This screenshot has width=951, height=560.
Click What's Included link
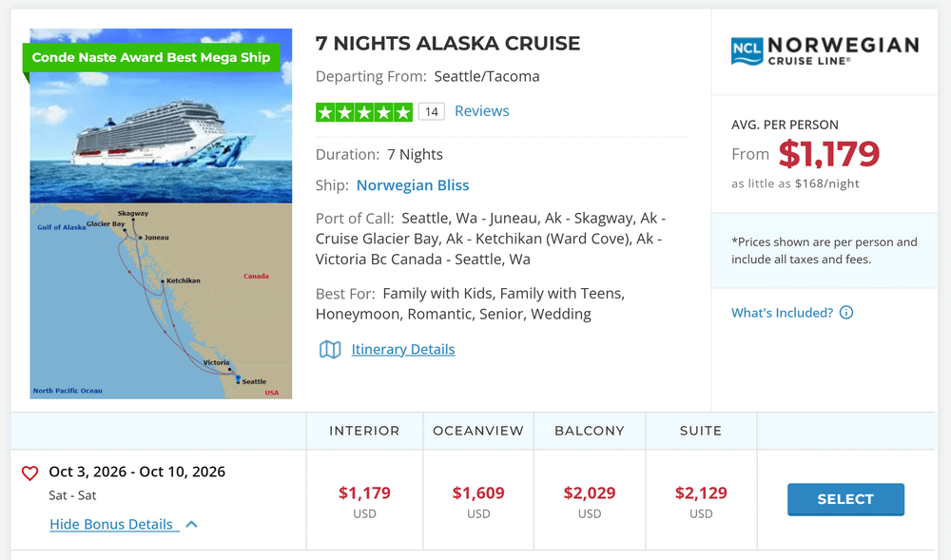click(782, 313)
